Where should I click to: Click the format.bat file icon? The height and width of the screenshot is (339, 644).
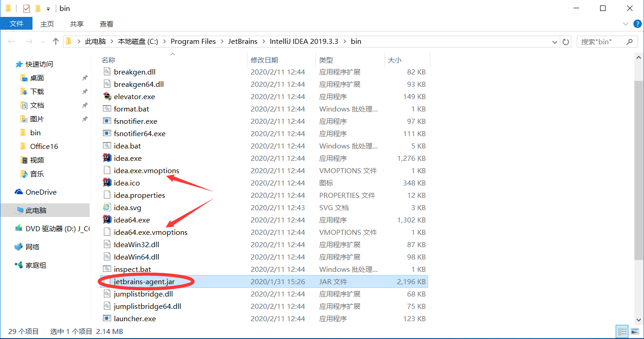[107, 109]
